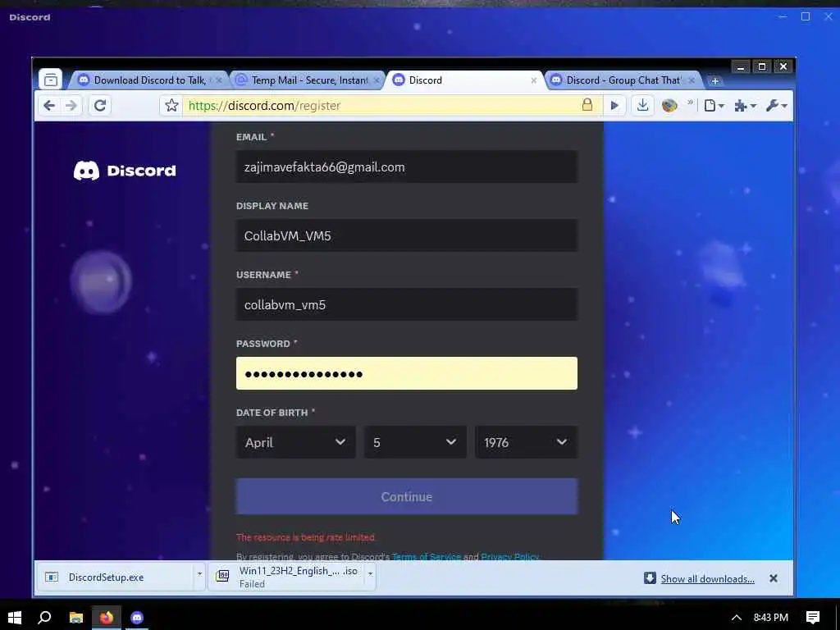Click the browser back arrow button

pyautogui.click(x=49, y=106)
